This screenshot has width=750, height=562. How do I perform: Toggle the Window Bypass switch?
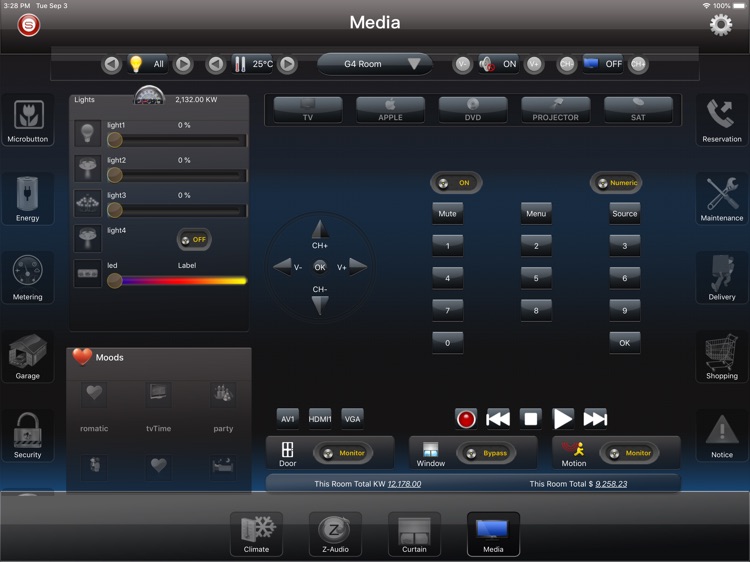(486, 453)
